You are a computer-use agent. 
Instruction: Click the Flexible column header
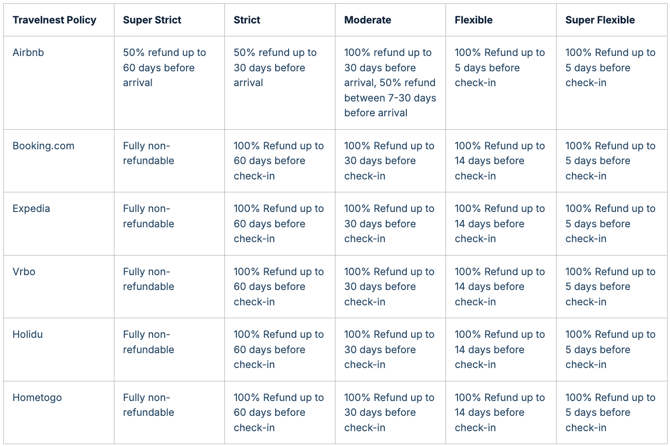click(474, 20)
